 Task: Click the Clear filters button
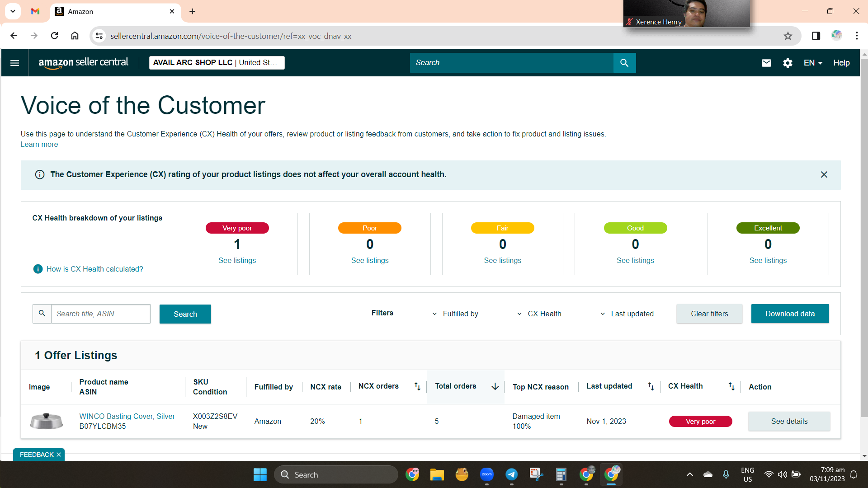709,314
